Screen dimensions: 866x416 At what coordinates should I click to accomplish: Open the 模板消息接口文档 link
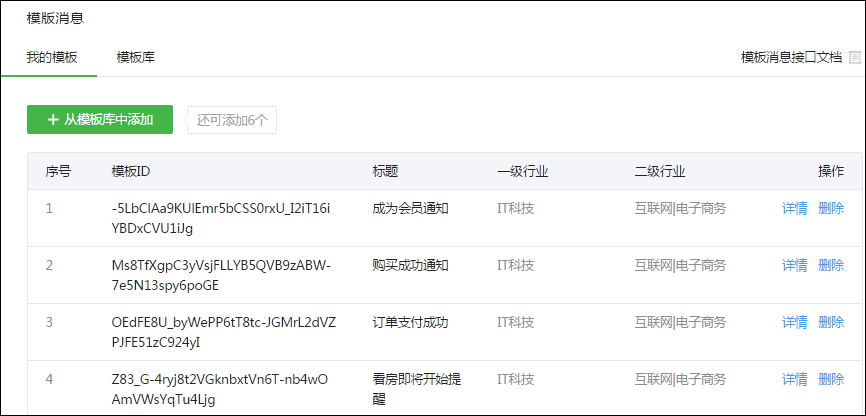791,57
